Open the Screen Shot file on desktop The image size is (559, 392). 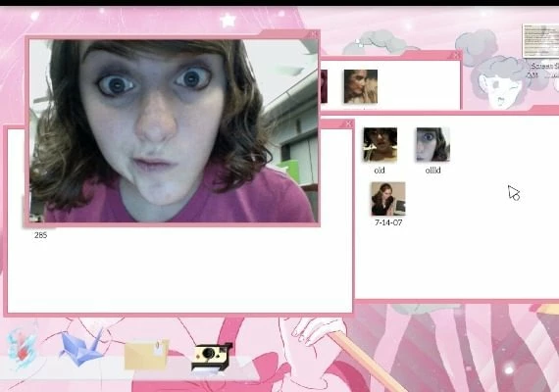point(540,40)
